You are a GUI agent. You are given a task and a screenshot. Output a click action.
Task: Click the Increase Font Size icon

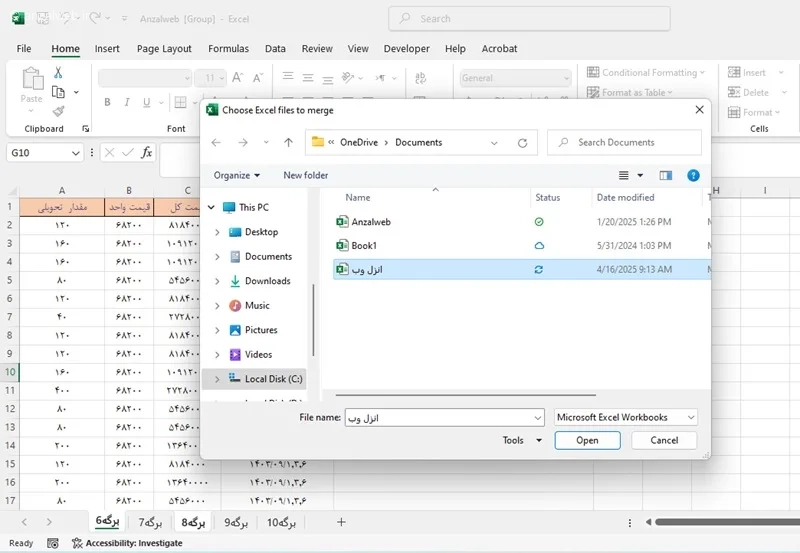(237, 78)
